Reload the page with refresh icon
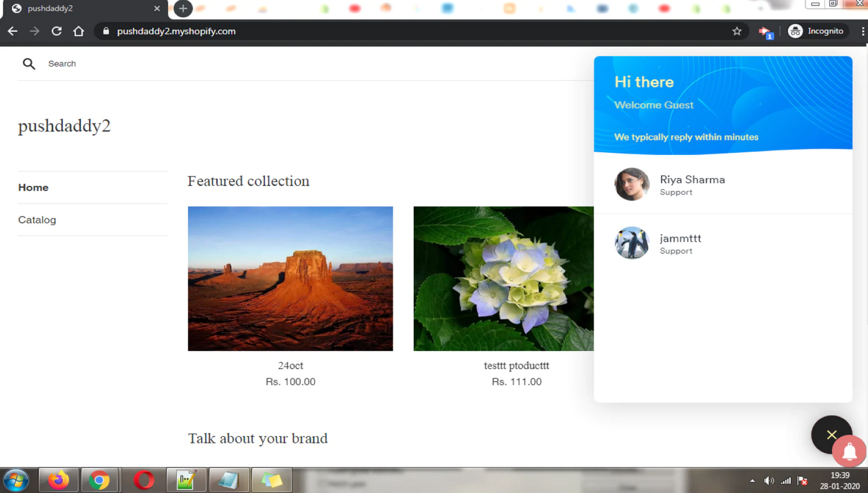 point(56,31)
